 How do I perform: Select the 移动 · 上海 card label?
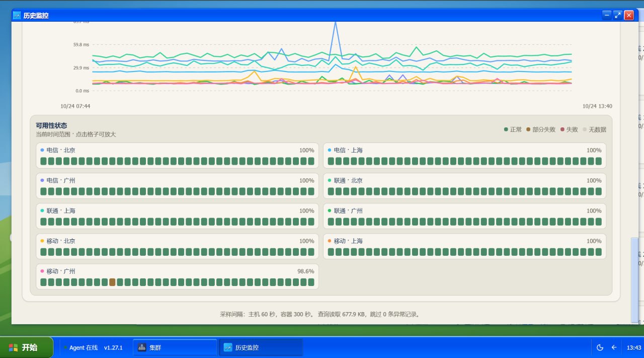[348, 241]
